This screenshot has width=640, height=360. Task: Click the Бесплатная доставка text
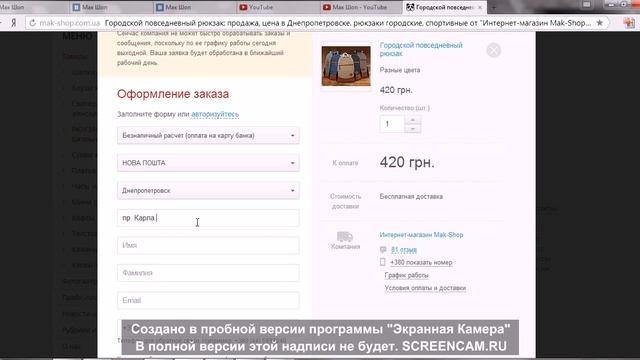pyautogui.click(x=411, y=196)
